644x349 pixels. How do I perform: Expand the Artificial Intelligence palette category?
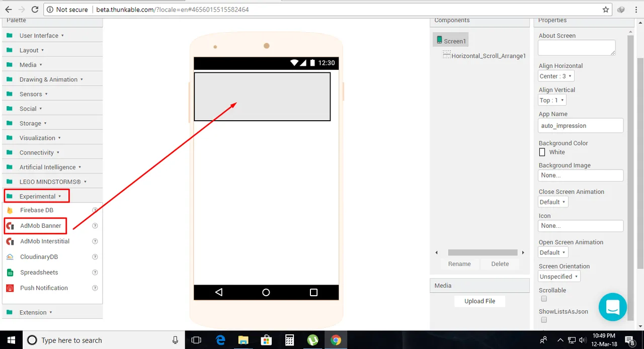coord(52,167)
